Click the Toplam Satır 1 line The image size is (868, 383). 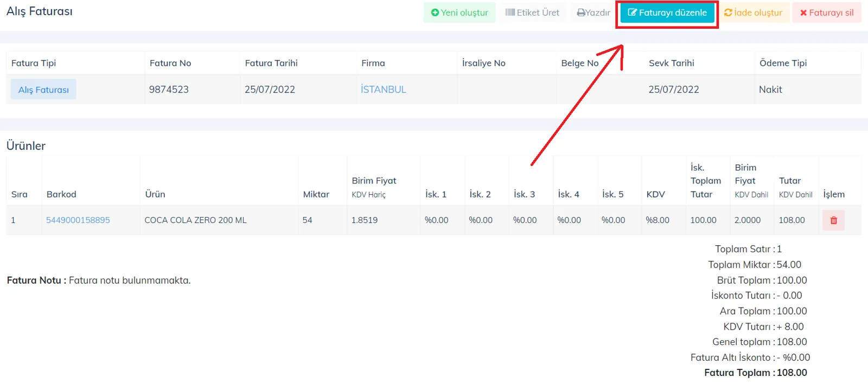[749, 249]
